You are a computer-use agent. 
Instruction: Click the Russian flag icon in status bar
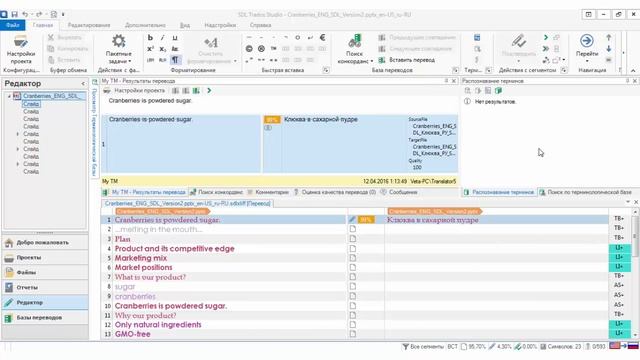(633, 346)
